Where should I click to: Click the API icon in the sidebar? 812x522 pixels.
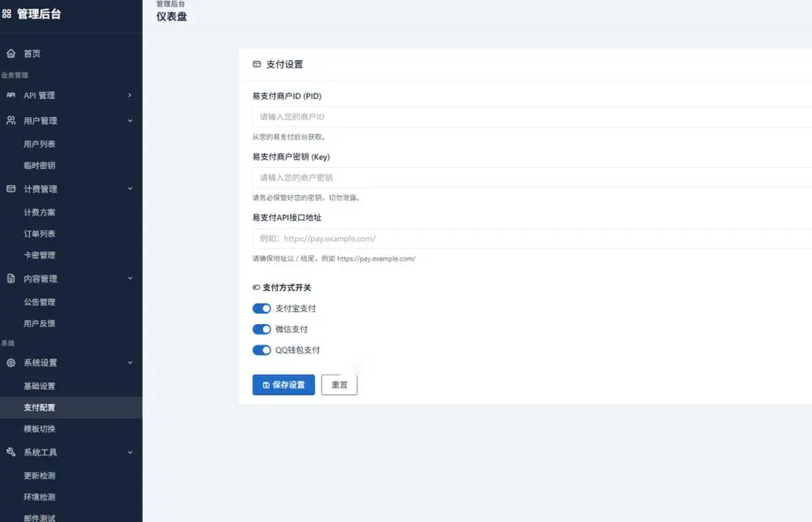coord(11,95)
